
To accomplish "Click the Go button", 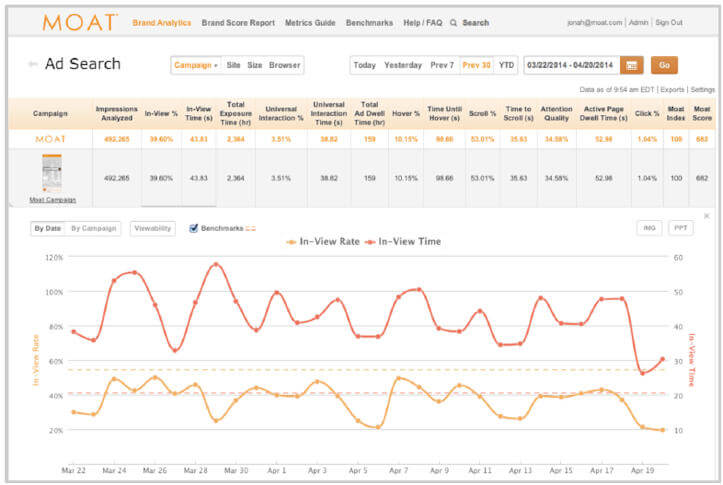I will [664, 65].
